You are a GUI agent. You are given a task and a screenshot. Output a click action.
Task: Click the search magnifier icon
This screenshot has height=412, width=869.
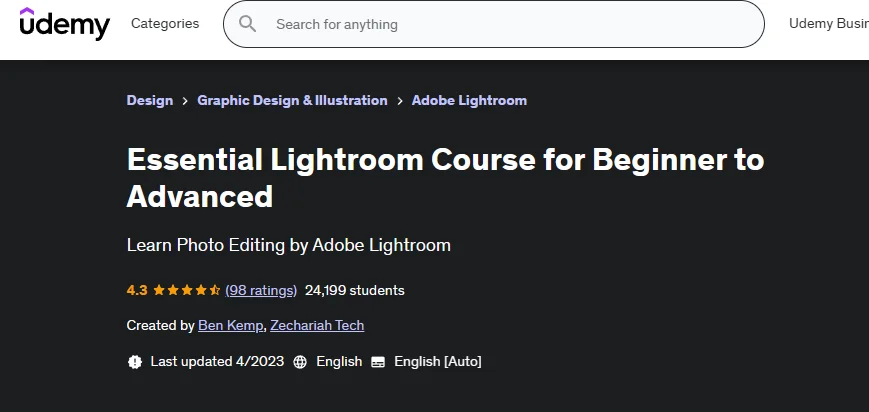247,24
